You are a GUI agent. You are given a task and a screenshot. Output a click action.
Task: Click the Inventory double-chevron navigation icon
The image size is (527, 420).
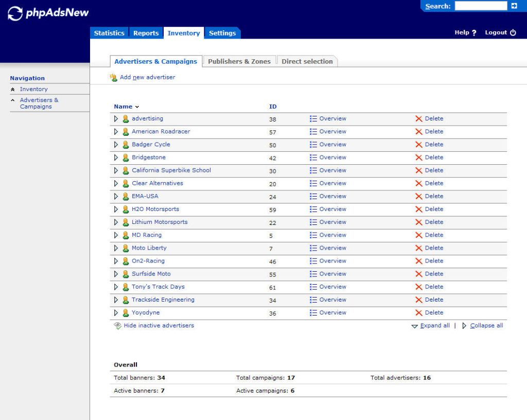(x=13, y=90)
